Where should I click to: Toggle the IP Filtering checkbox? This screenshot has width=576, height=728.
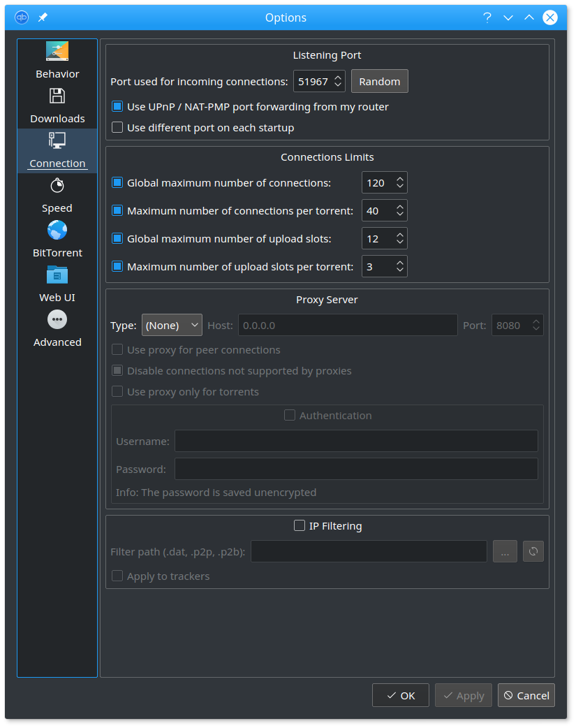300,525
